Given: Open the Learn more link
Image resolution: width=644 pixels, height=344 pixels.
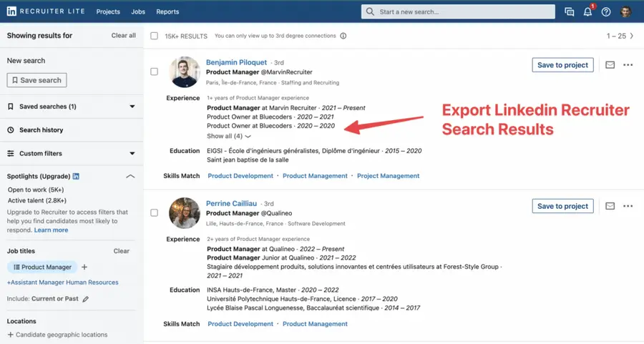Looking at the screenshot, I should tap(51, 230).
